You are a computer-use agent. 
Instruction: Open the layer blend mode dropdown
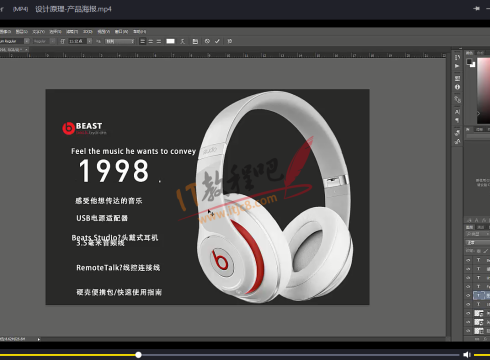tap(477, 242)
